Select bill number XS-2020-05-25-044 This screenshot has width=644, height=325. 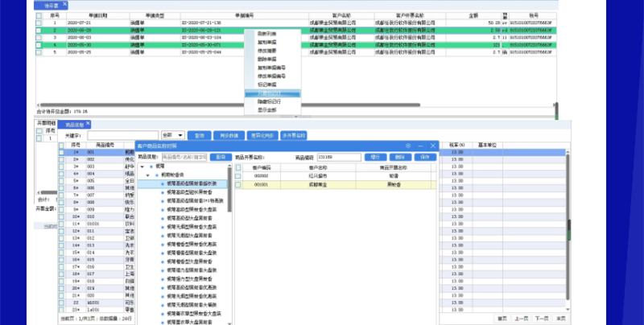click(201, 52)
